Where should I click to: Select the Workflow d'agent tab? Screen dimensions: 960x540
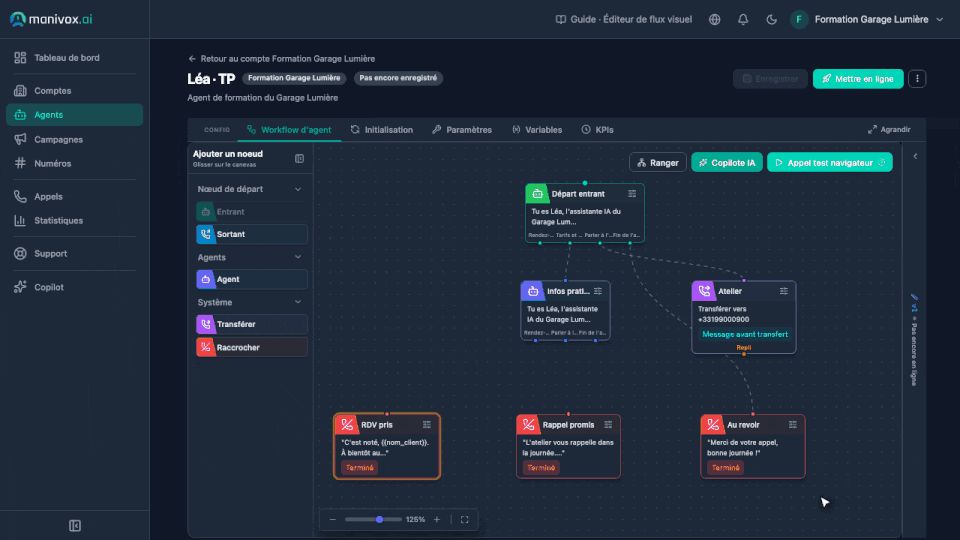[289, 130]
